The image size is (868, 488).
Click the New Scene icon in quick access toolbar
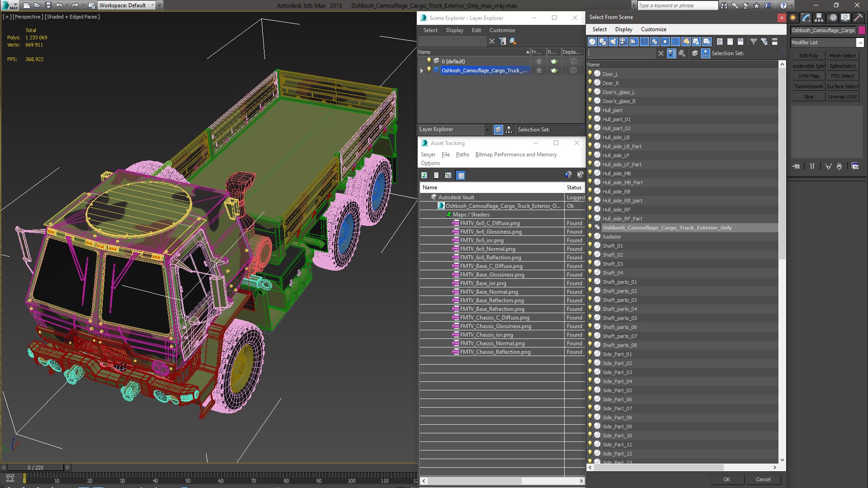26,5
